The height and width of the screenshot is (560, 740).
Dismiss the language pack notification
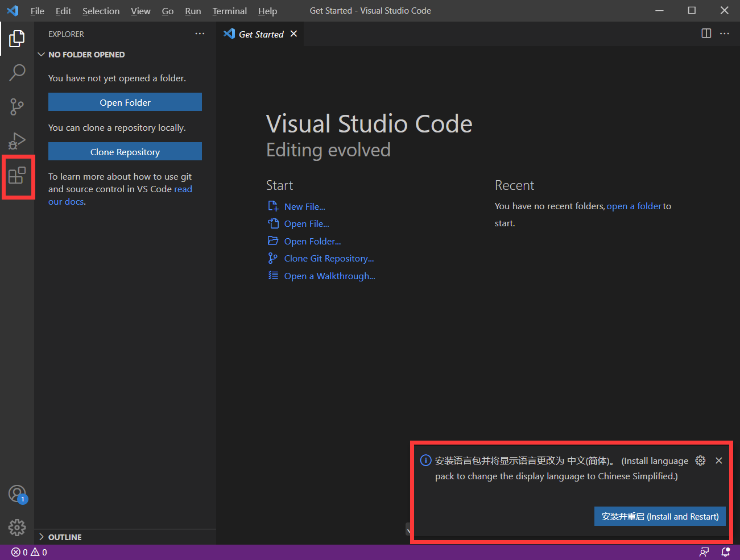tap(719, 461)
